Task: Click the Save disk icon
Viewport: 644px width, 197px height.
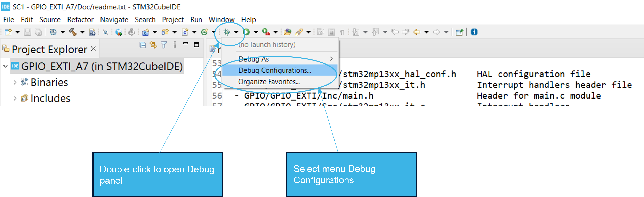Action: (x=27, y=32)
